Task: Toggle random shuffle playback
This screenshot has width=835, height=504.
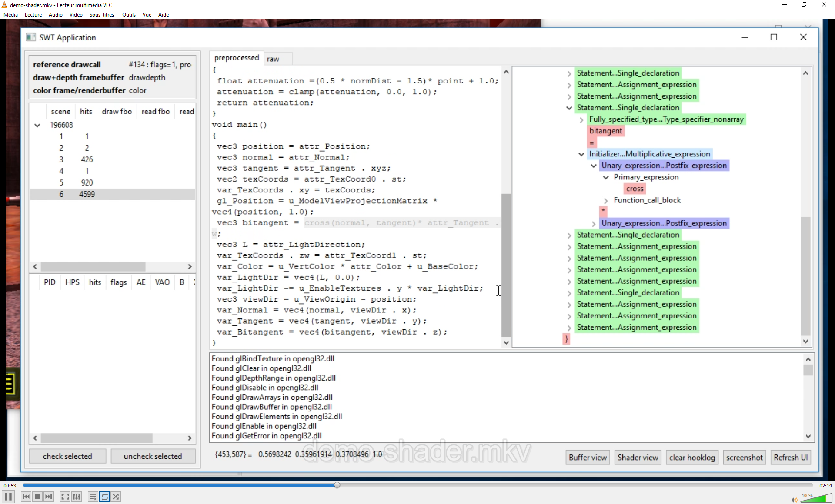Action: (116, 497)
